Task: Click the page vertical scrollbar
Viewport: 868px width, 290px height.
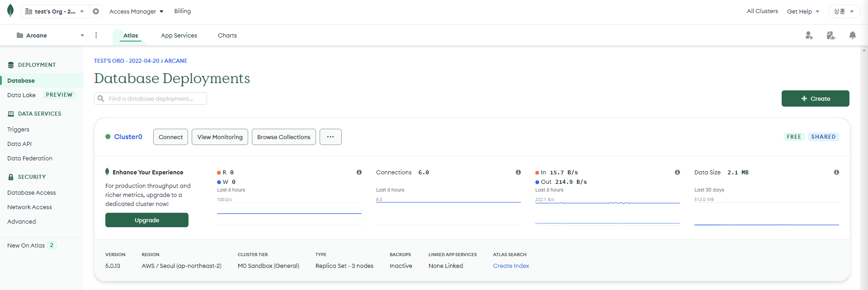Action: click(x=864, y=167)
